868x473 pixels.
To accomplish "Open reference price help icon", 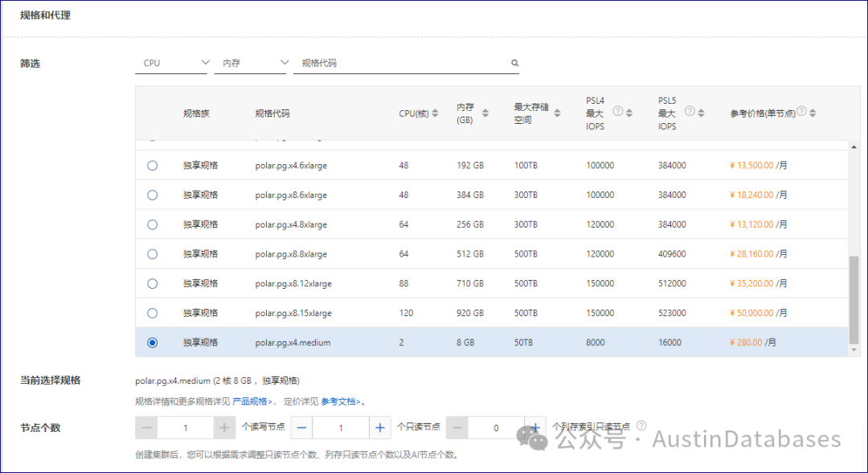I will [801, 111].
